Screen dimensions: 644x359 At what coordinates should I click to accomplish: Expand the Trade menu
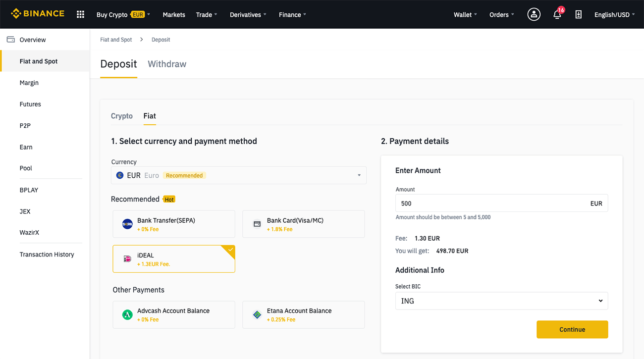207,15
